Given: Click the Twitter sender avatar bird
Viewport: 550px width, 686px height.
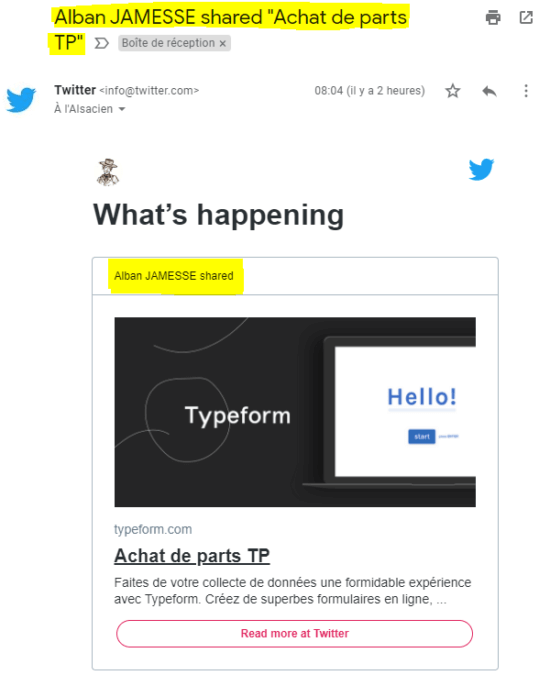Looking at the screenshot, I should coord(21,100).
